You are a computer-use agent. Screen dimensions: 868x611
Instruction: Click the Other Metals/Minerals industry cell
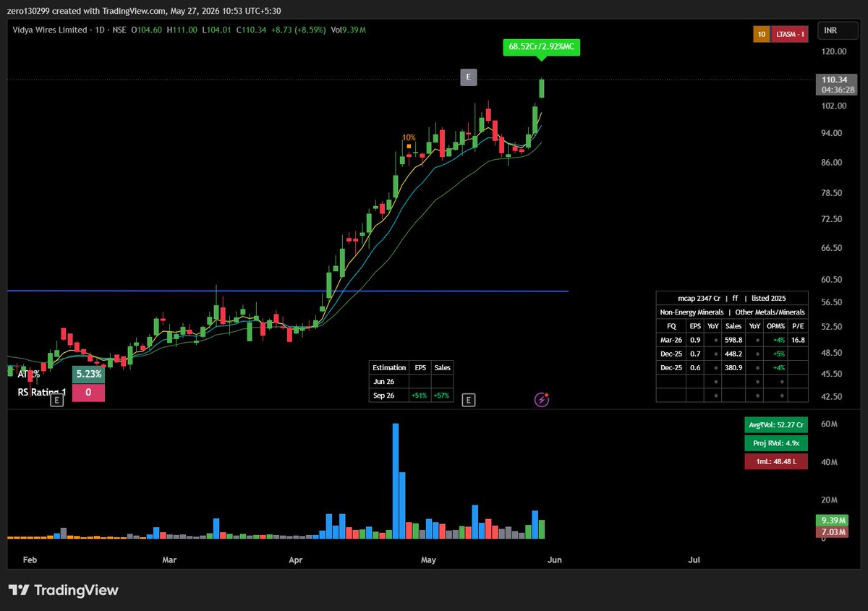pos(770,312)
